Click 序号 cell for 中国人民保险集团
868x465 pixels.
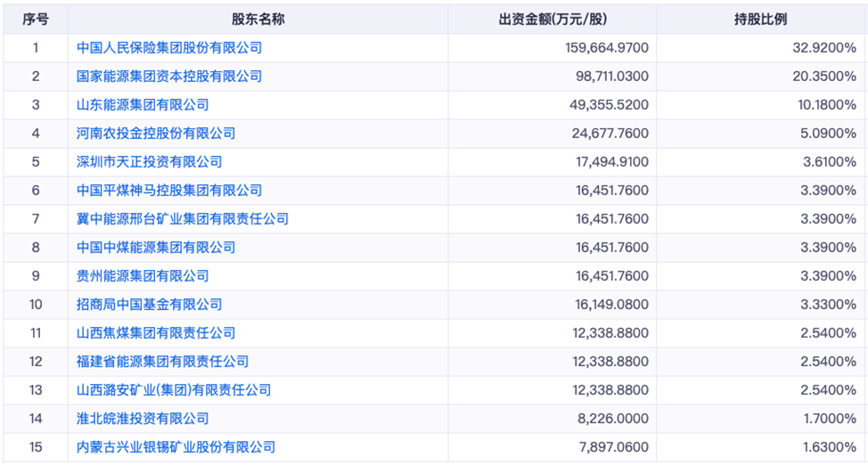[x=36, y=47]
